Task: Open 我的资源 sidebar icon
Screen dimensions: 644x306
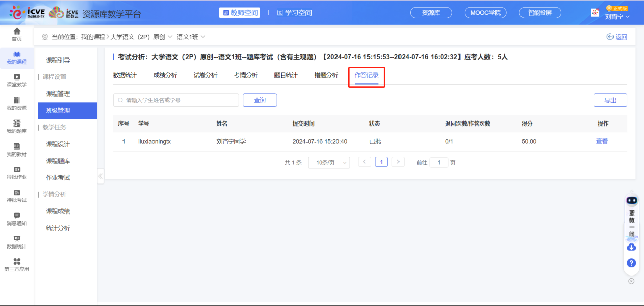Action: click(x=17, y=103)
